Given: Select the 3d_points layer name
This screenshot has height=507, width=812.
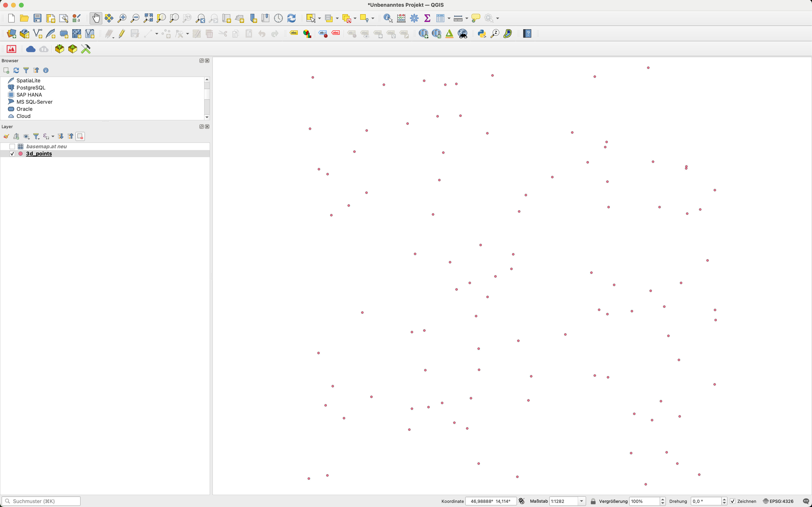Looking at the screenshot, I should pyautogui.click(x=39, y=154).
